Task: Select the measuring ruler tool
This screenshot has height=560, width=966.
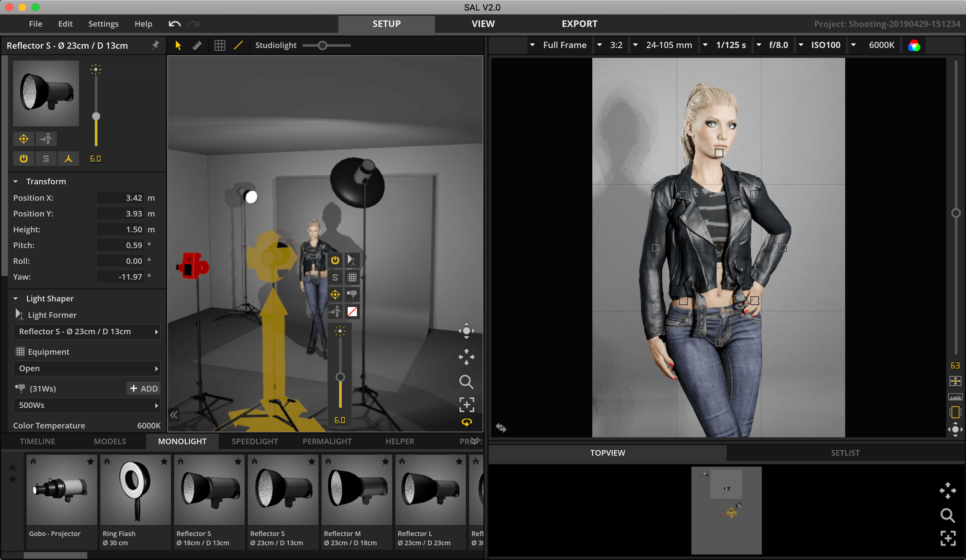Action: click(x=197, y=45)
